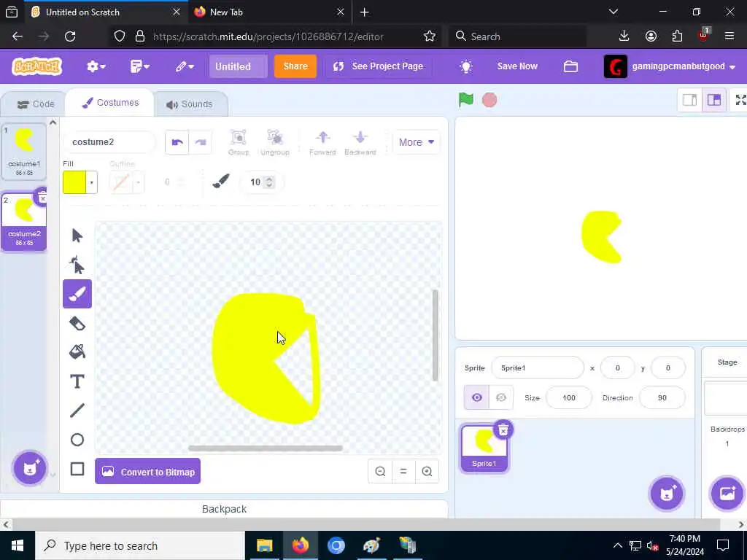Click the canvas vertical scrollbar
Screen dimensions: 747x560
point(435,335)
